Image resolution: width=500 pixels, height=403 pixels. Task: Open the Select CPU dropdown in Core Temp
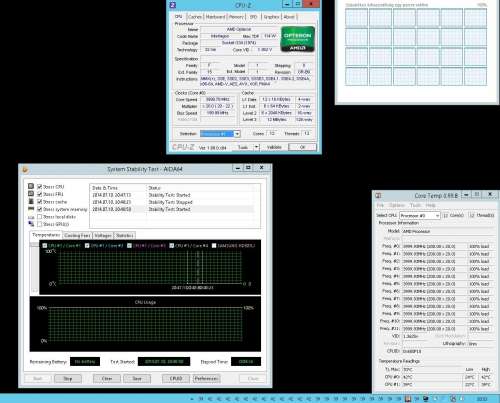pyautogui.click(x=420, y=216)
